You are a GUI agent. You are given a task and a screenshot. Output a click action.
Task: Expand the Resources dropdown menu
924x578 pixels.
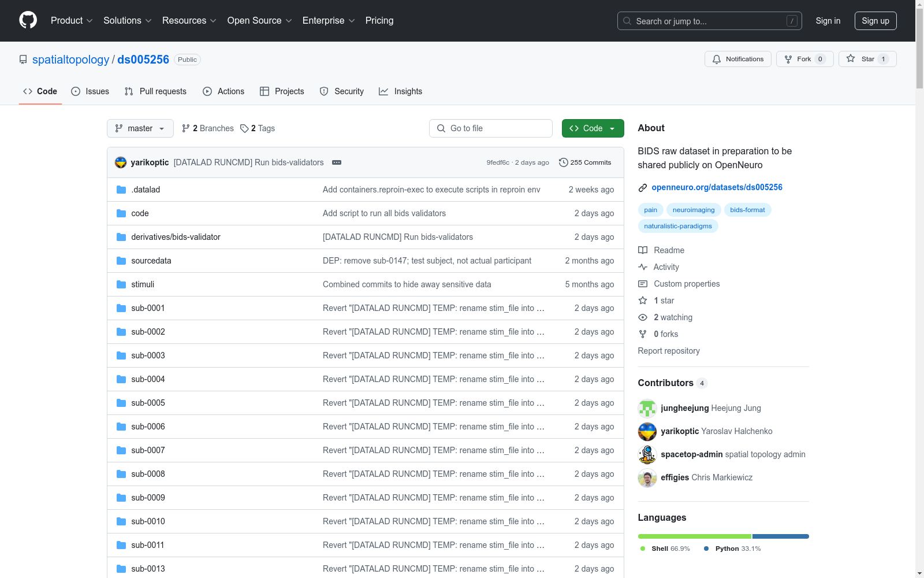pos(189,20)
